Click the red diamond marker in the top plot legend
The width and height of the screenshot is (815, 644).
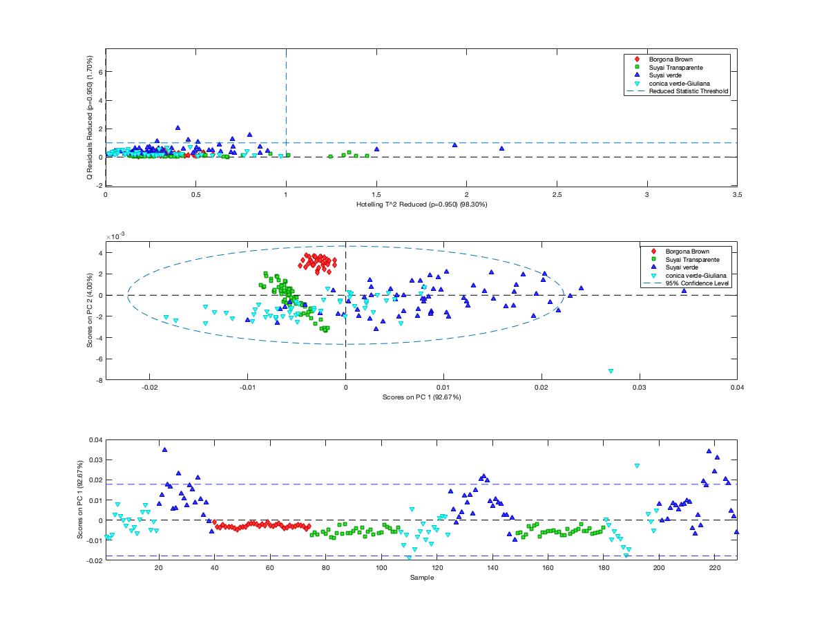[x=637, y=59]
